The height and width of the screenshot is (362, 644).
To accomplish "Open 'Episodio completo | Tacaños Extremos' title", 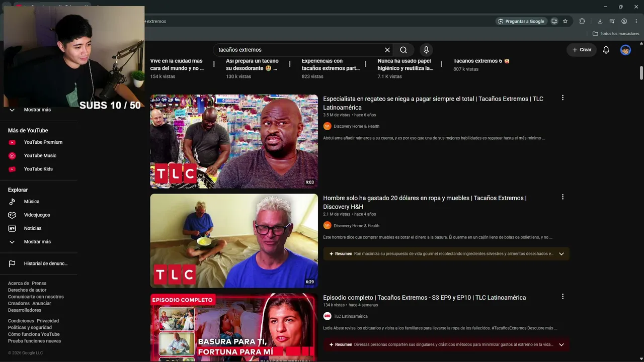I will 424,298.
